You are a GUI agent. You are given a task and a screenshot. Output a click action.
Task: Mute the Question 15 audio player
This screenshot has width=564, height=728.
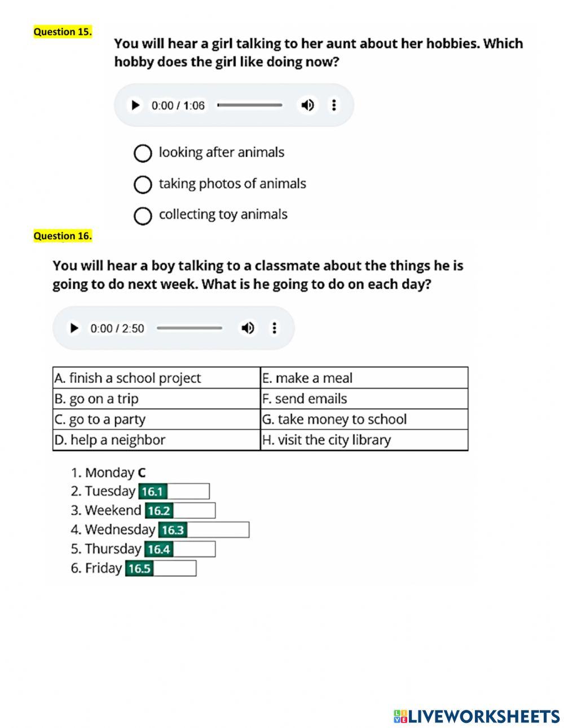[307, 105]
